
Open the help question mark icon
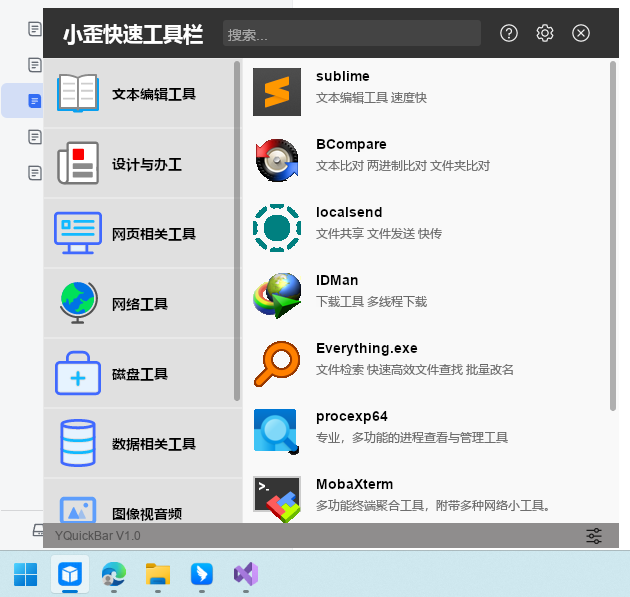point(509,33)
